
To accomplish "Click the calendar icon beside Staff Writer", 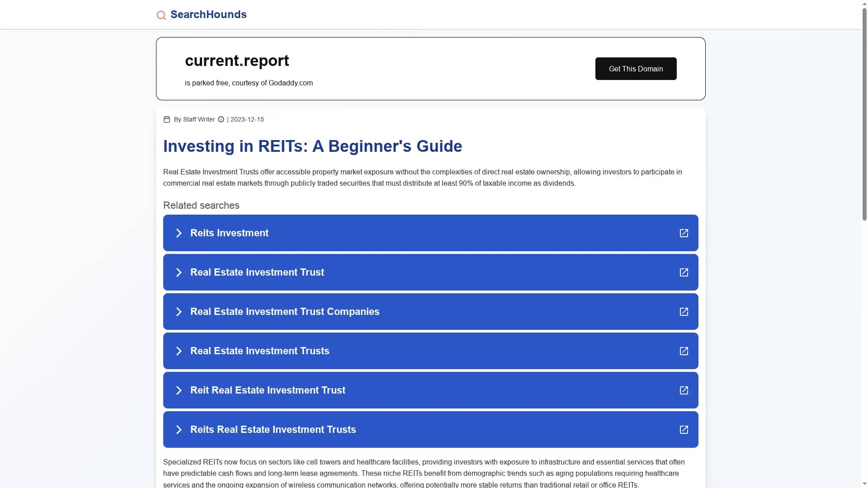I will (x=167, y=119).
